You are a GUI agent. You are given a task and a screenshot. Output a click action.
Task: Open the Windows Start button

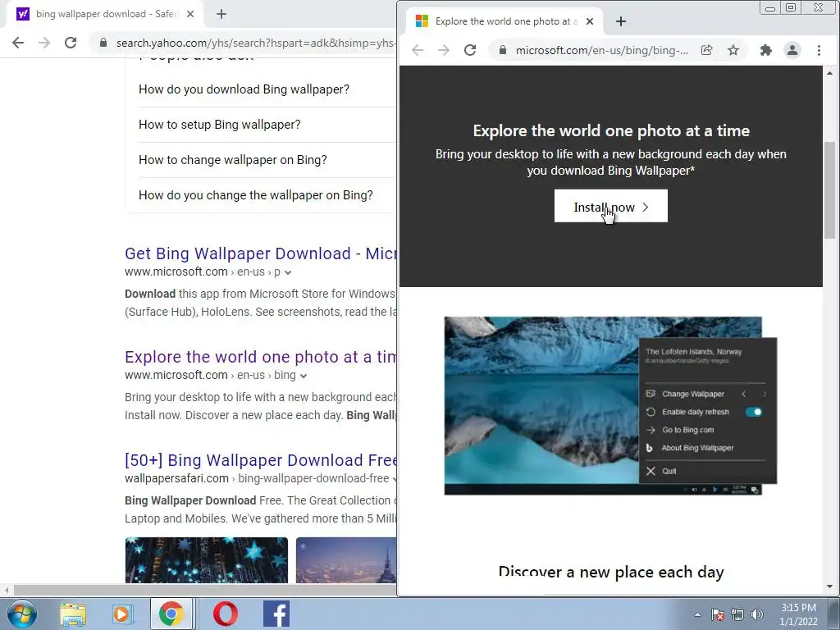point(22,614)
